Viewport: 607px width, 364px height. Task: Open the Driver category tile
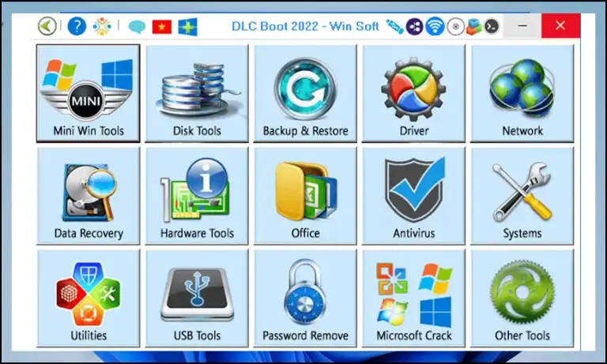coord(414,93)
